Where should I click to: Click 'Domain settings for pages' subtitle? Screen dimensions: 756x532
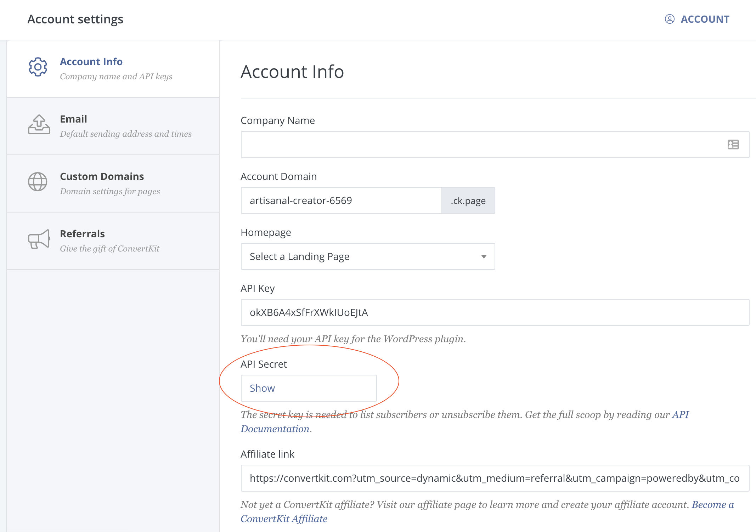click(110, 191)
